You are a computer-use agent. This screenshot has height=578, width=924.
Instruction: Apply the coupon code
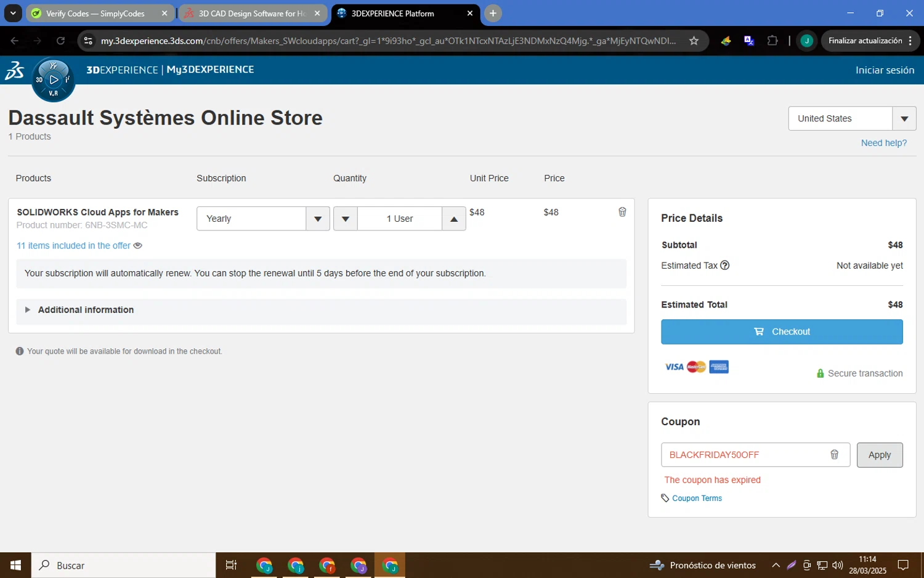point(880,455)
